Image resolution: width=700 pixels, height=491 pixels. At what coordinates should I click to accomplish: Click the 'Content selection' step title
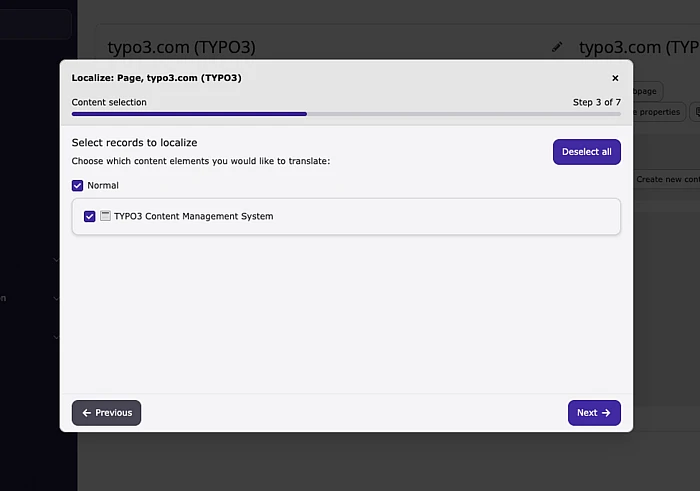click(x=109, y=102)
